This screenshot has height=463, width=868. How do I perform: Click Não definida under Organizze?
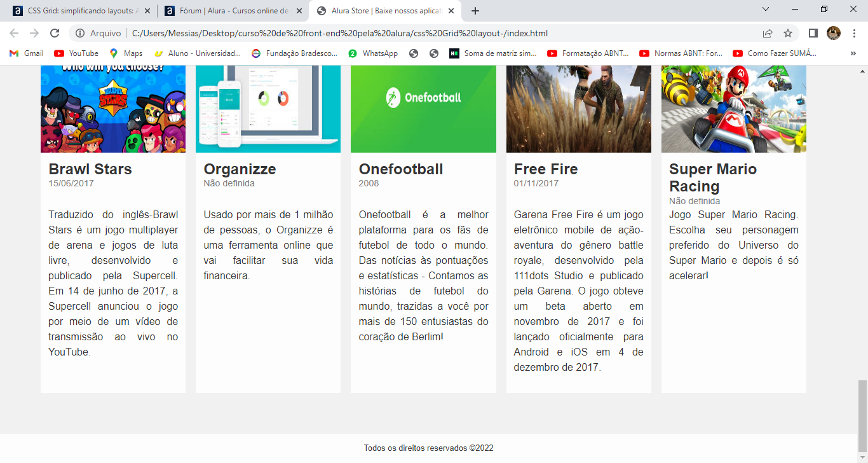[229, 183]
